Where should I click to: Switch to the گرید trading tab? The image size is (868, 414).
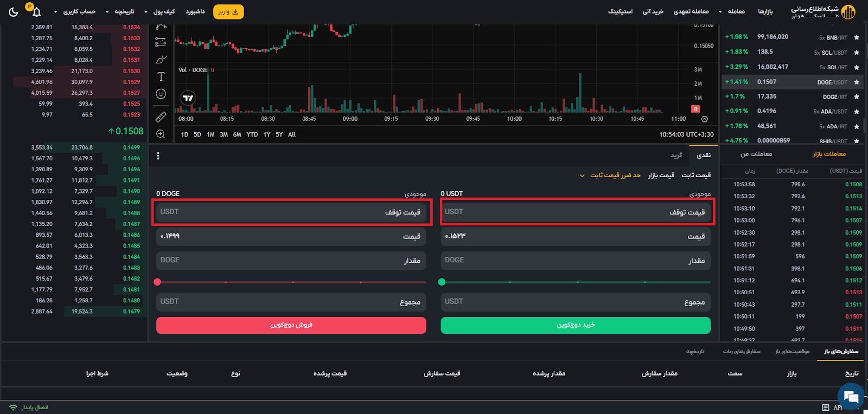[x=676, y=156]
